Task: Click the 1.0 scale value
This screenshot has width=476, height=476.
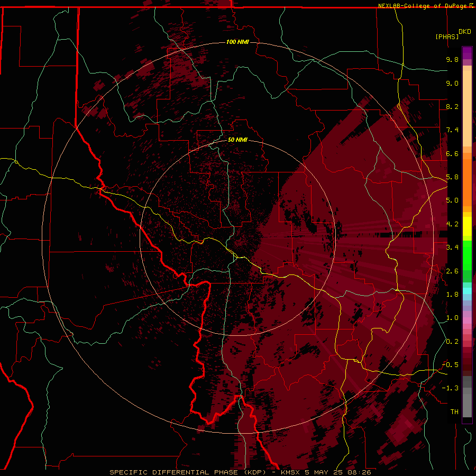Action: pos(452,318)
